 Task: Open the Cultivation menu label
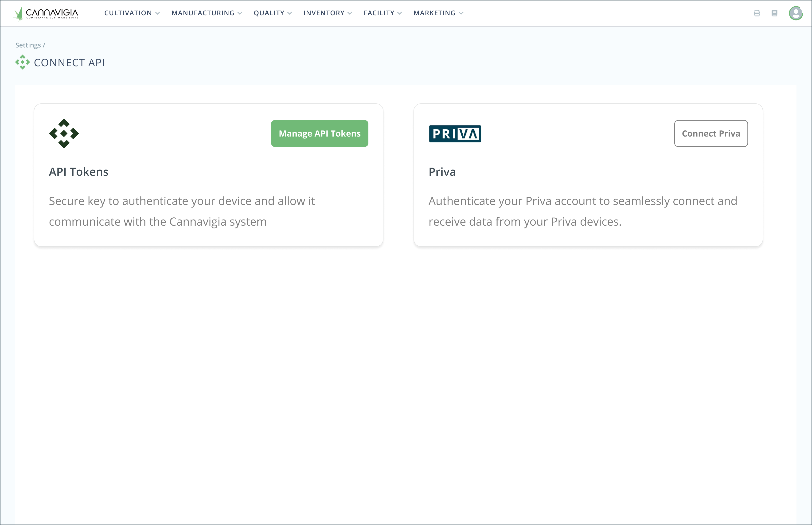[128, 13]
